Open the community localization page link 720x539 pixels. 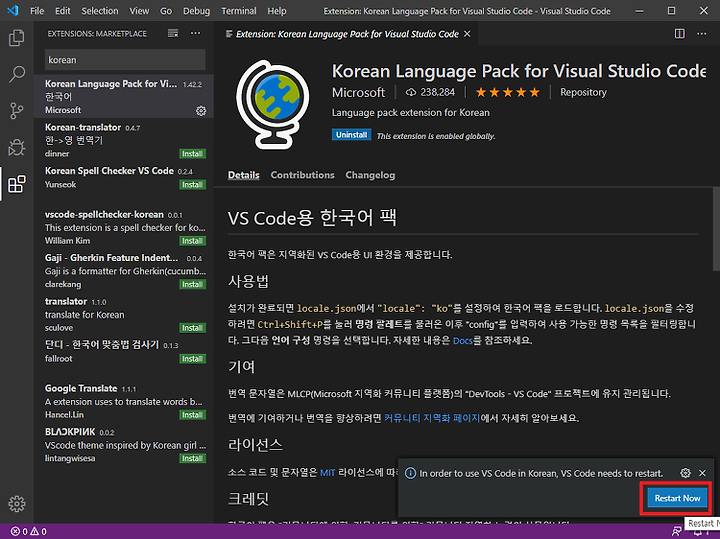[432, 418]
